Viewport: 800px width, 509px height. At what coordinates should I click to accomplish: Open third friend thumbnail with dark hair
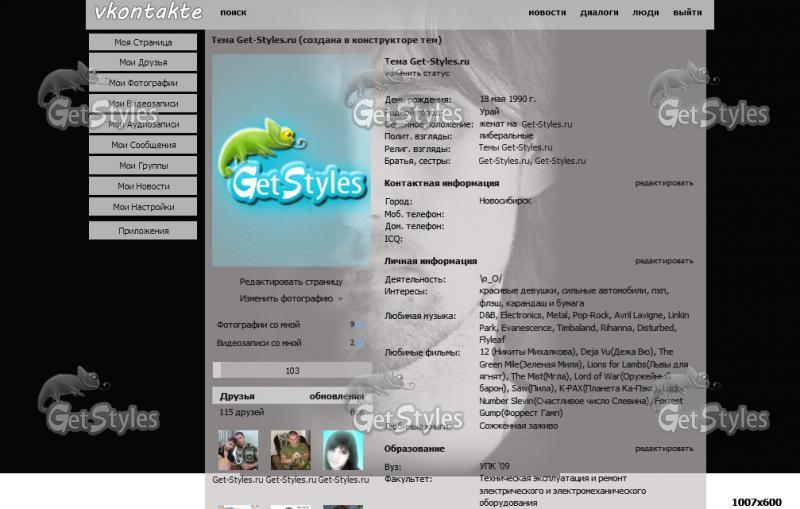pyautogui.click(x=343, y=450)
